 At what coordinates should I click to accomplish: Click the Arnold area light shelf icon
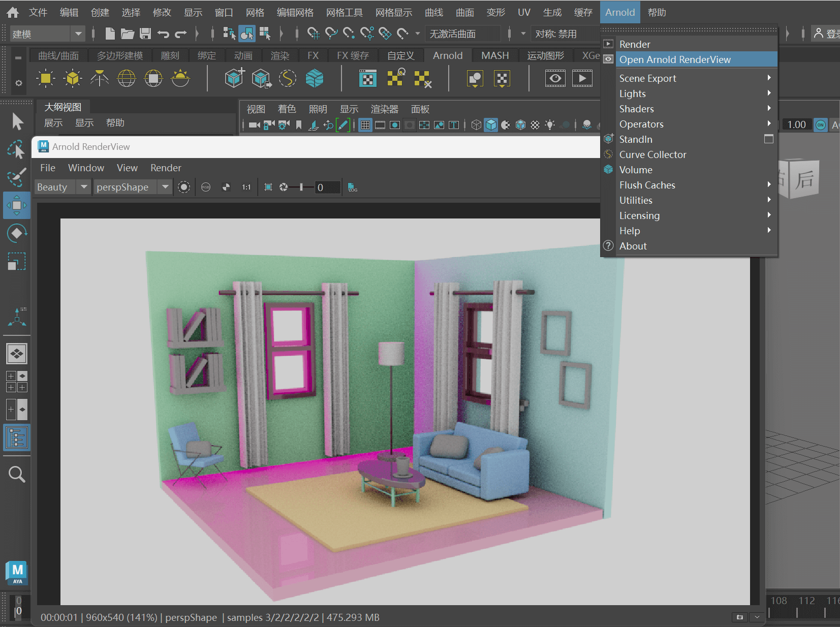[x=46, y=78]
